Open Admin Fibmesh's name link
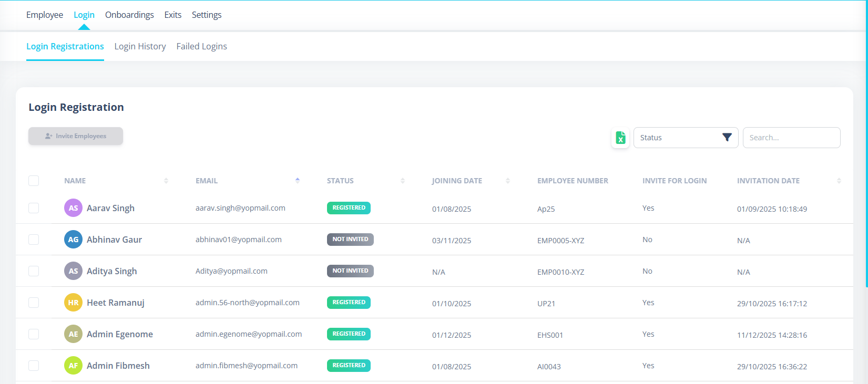This screenshot has width=868, height=384. point(118,366)
